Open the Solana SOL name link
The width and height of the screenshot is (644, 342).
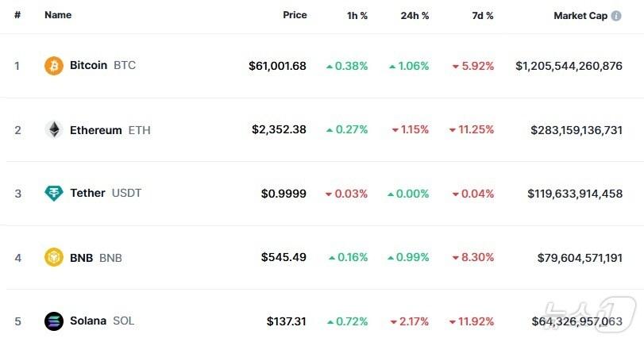pos(102,321)
